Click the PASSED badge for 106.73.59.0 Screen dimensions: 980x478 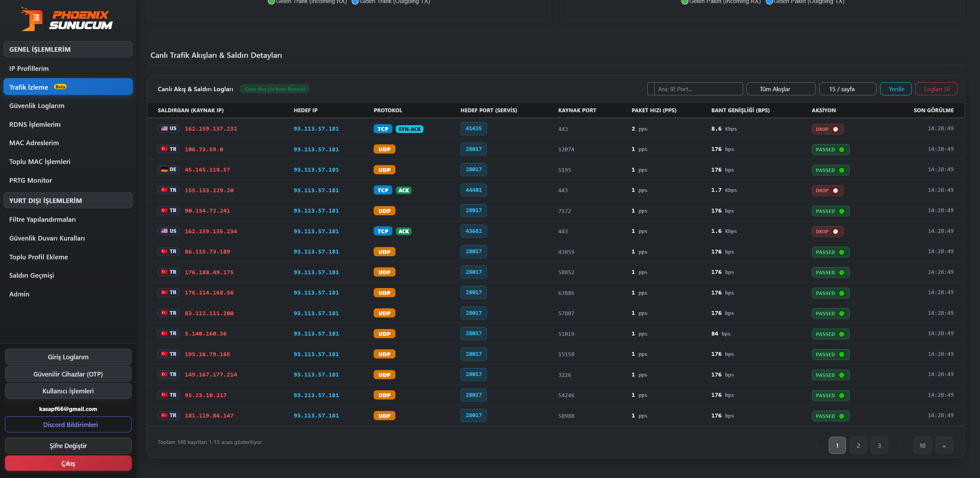pos(830,150)
